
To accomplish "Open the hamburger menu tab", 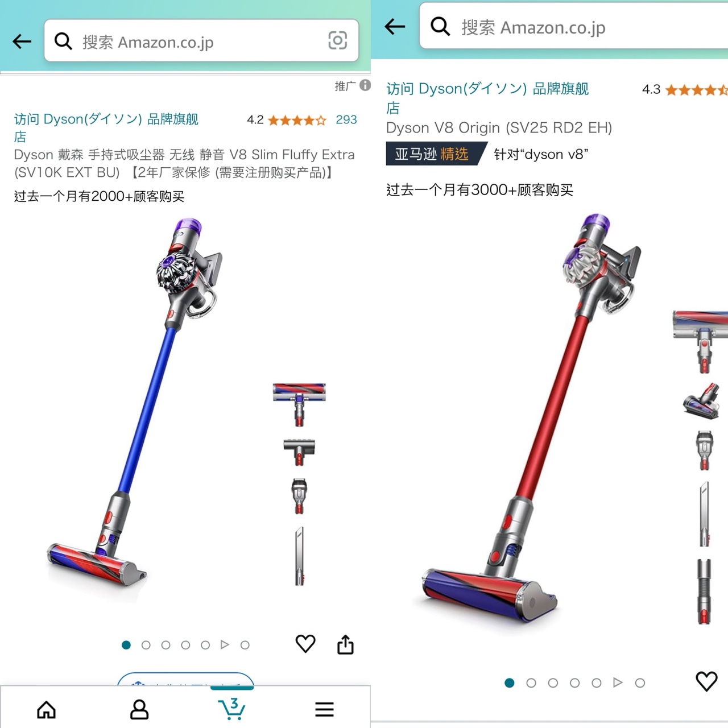I will point(324,709).
